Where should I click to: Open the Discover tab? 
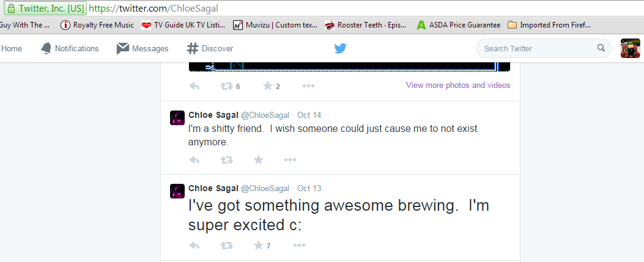[x=210, y=49]
